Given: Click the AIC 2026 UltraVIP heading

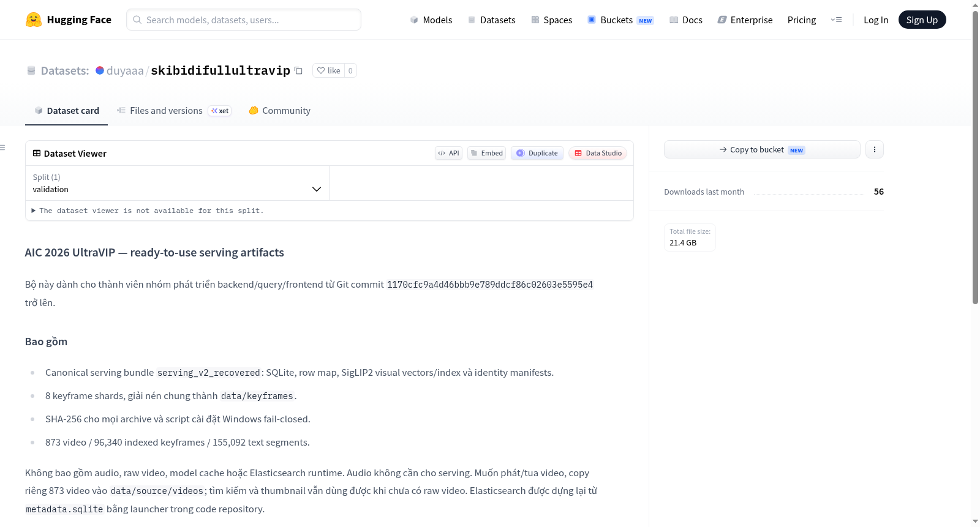Looking at the screenshot, I should point(154,253).
